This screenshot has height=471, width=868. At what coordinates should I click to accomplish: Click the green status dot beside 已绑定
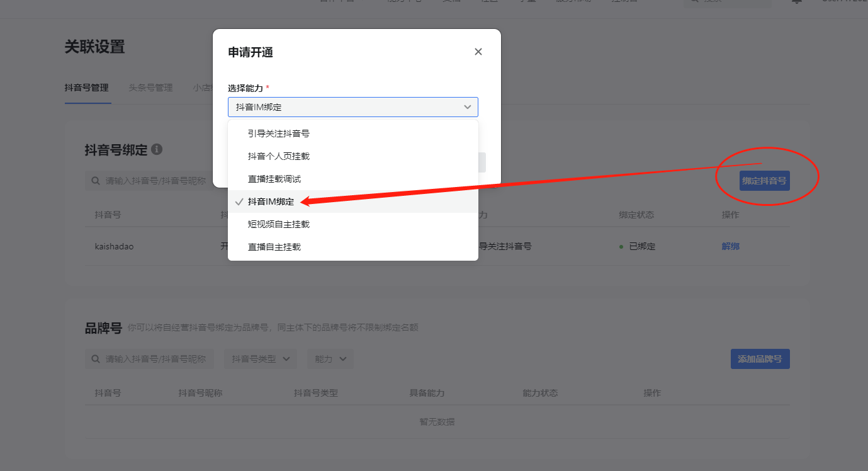point(621,246)
